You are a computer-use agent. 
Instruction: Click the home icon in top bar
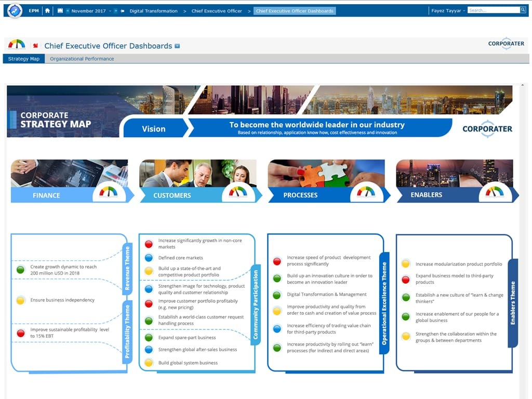point(48,10)
